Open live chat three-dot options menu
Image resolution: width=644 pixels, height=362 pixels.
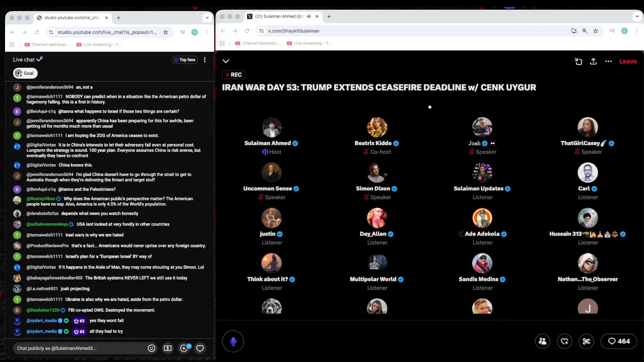pos(204,60)
